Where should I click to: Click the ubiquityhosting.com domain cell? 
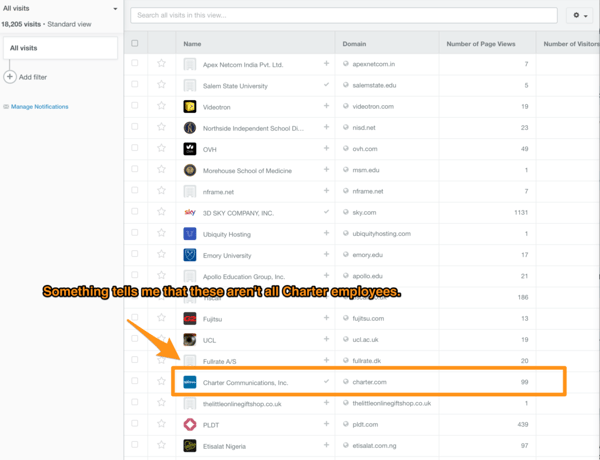382,233
